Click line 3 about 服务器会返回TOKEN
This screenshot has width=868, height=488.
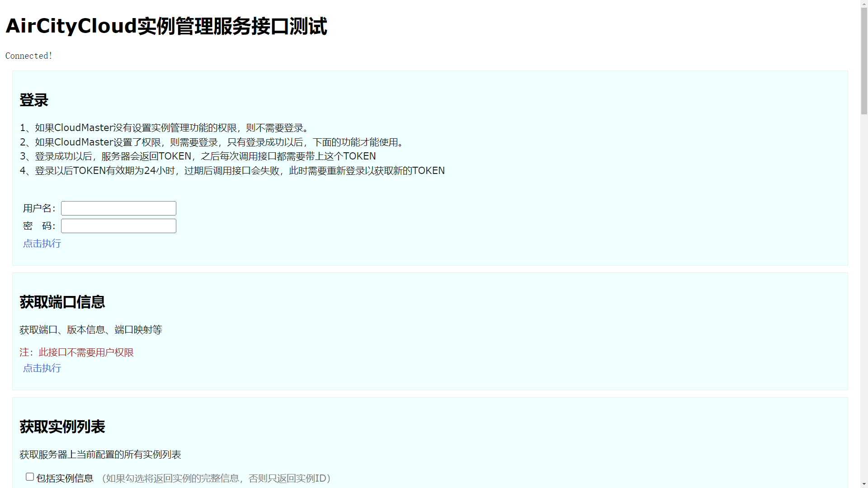198,156
